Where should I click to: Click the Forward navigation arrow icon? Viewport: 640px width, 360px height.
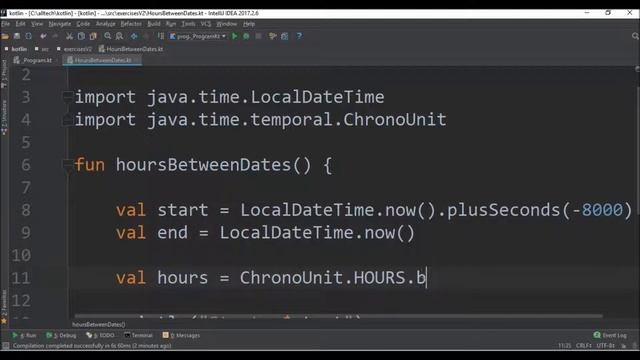coord(146,36)
